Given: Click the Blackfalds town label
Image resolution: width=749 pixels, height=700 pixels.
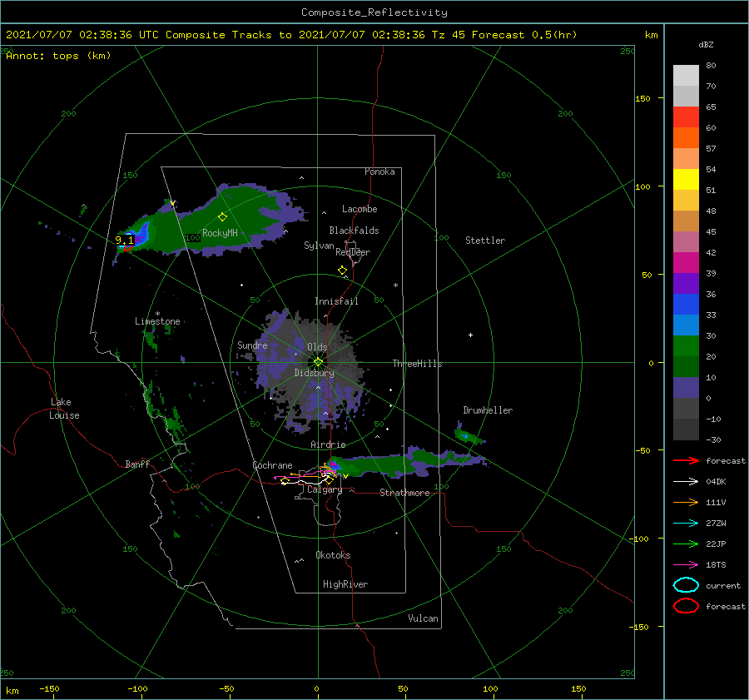Looking at the screenshot, I should (354, 231).
